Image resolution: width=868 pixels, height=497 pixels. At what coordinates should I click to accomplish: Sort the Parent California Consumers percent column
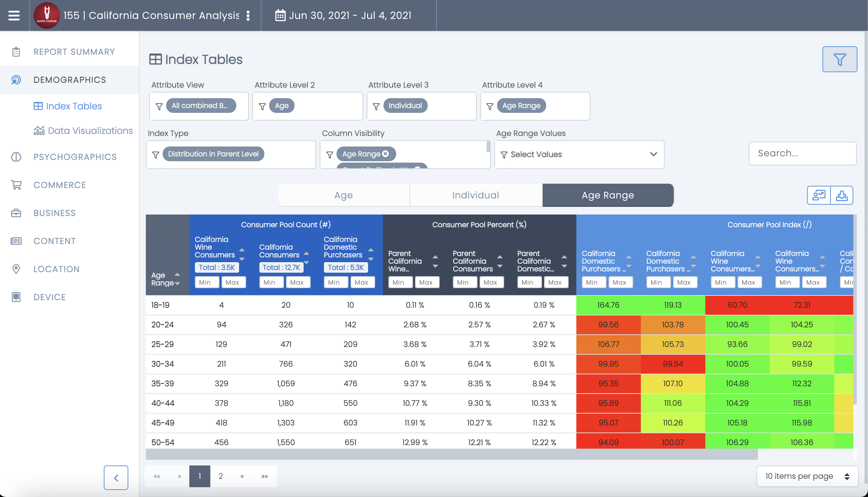(x=500, y=261)
